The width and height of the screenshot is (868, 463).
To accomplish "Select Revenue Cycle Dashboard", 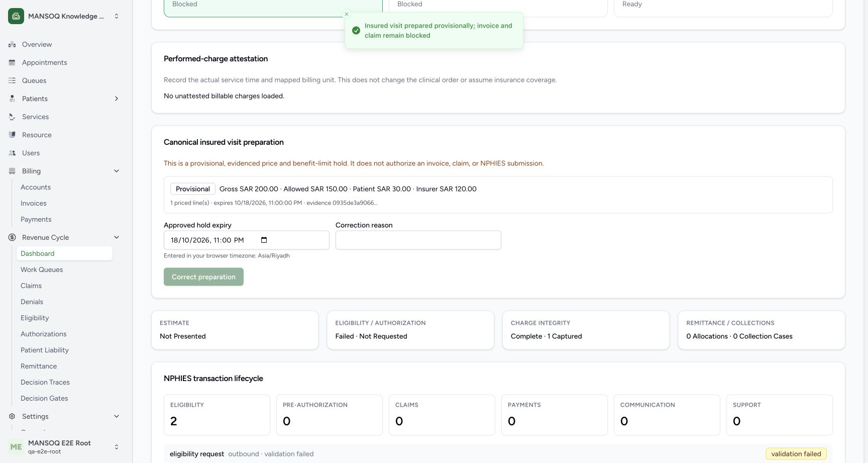I will 64,253.
